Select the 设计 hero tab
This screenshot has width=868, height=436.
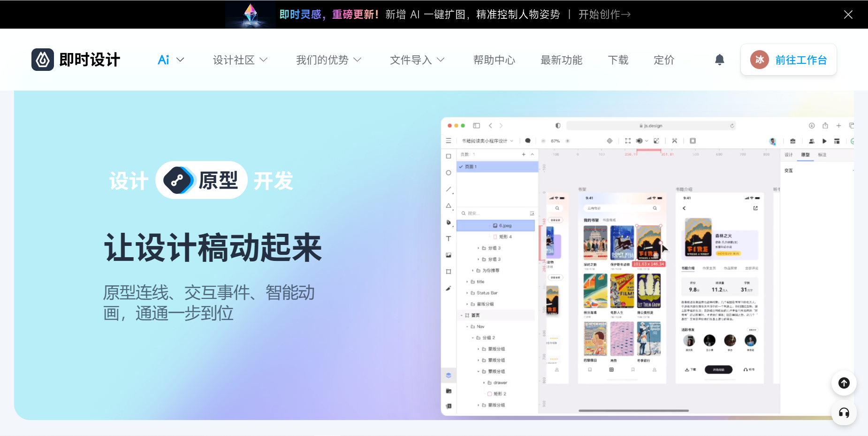click(x=129, y=181)
